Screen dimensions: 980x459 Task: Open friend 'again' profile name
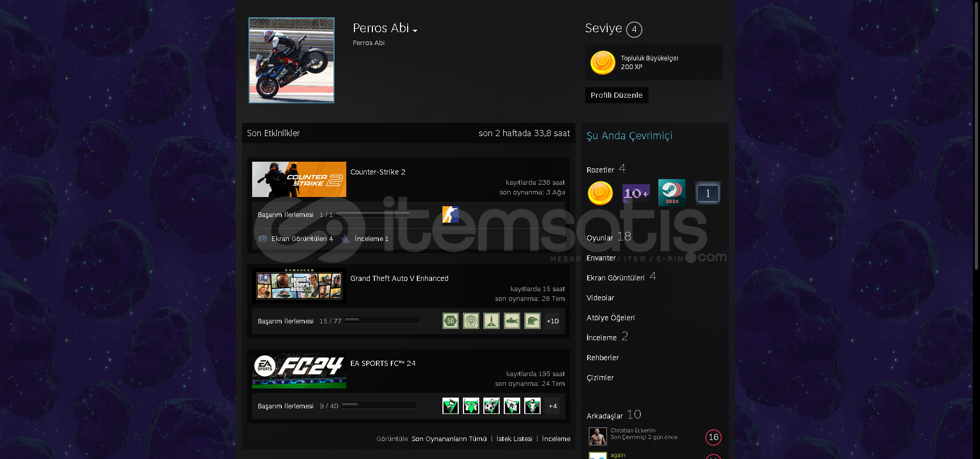[x=618, y=455]
